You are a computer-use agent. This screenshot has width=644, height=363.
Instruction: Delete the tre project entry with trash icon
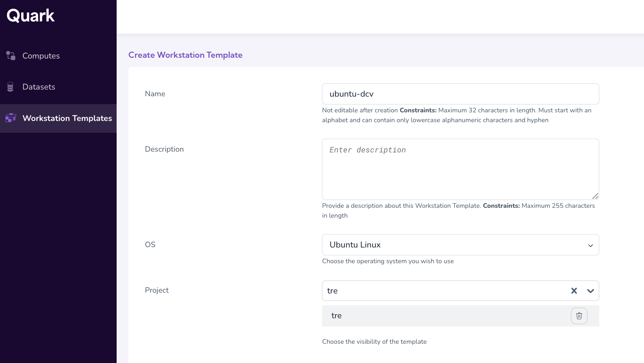point(579,316)
